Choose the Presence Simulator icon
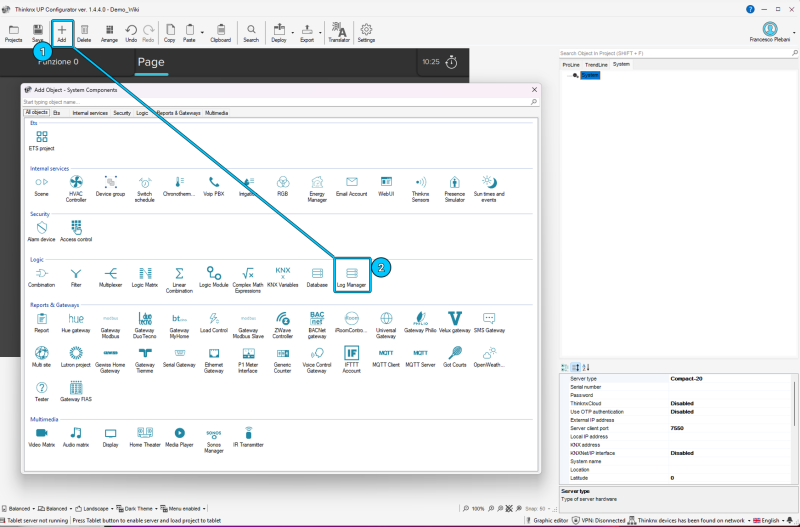This screenshot has height=527, width=800. click(455, 189)
